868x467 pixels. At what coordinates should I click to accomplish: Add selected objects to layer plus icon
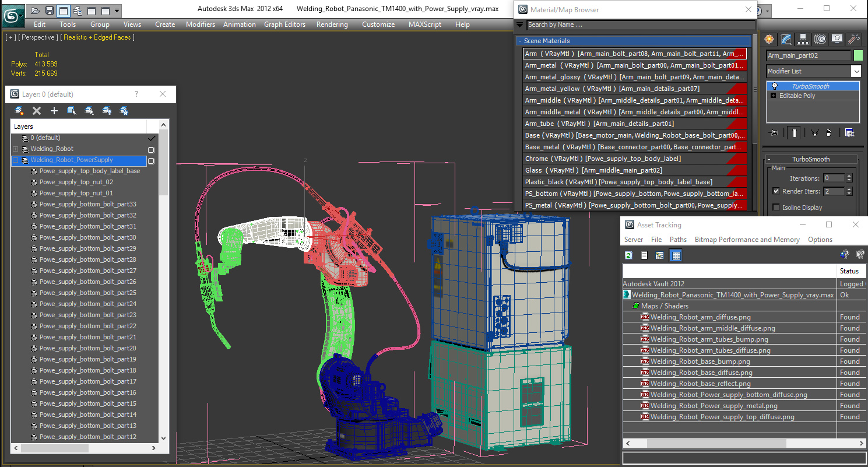coord(54,110)
